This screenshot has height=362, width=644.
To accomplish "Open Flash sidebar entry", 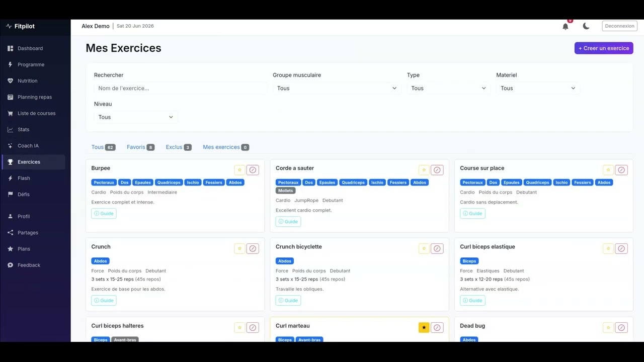I will (x=33, y=178).
